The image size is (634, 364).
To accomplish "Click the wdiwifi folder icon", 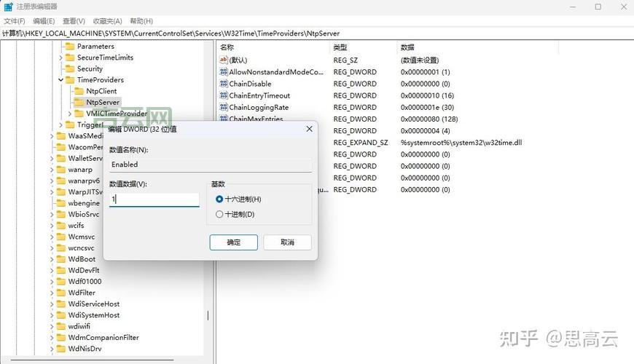I will (61, 326).
